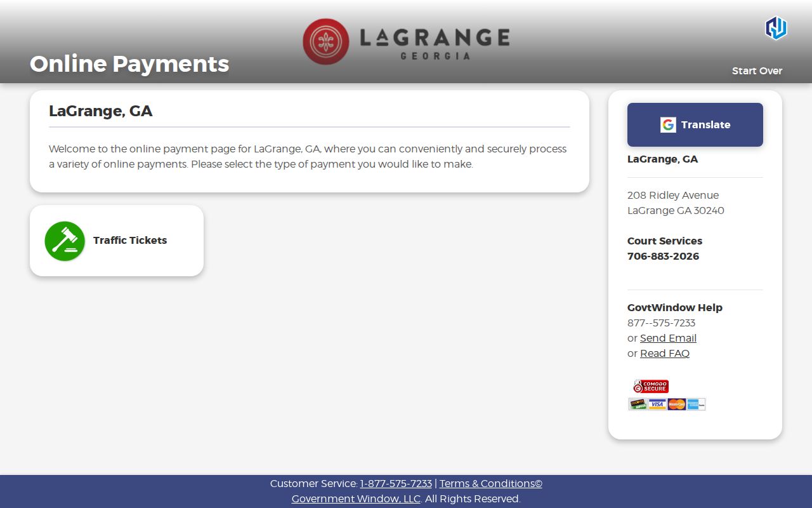
Task: Select the Traffic Tickets payment label
Action: tap(130, 240)
